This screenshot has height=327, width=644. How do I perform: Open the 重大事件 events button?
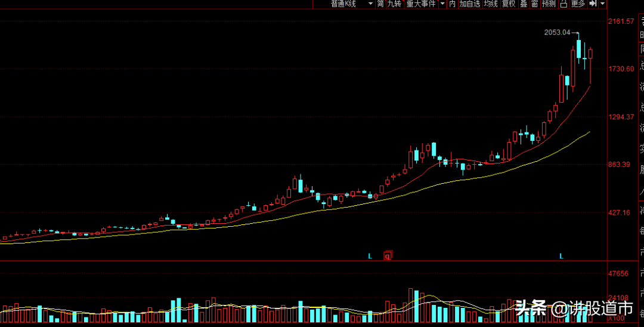coord(422,4)
